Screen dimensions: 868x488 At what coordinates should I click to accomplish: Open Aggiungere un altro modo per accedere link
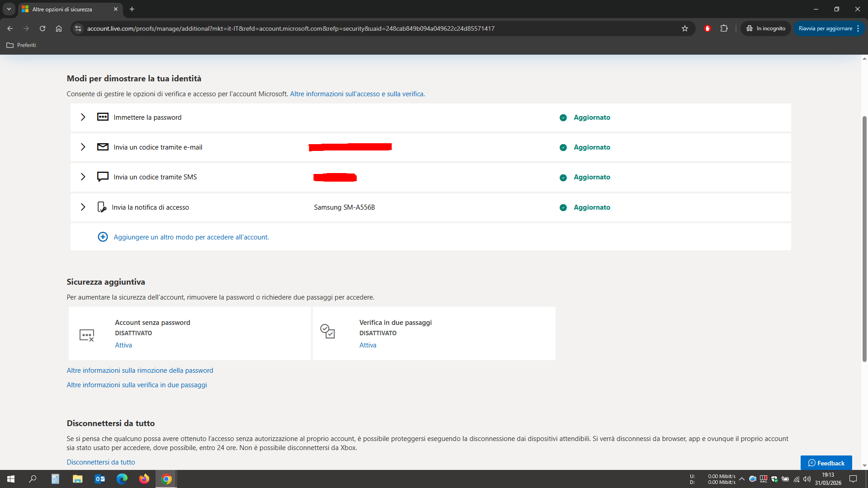191,237
